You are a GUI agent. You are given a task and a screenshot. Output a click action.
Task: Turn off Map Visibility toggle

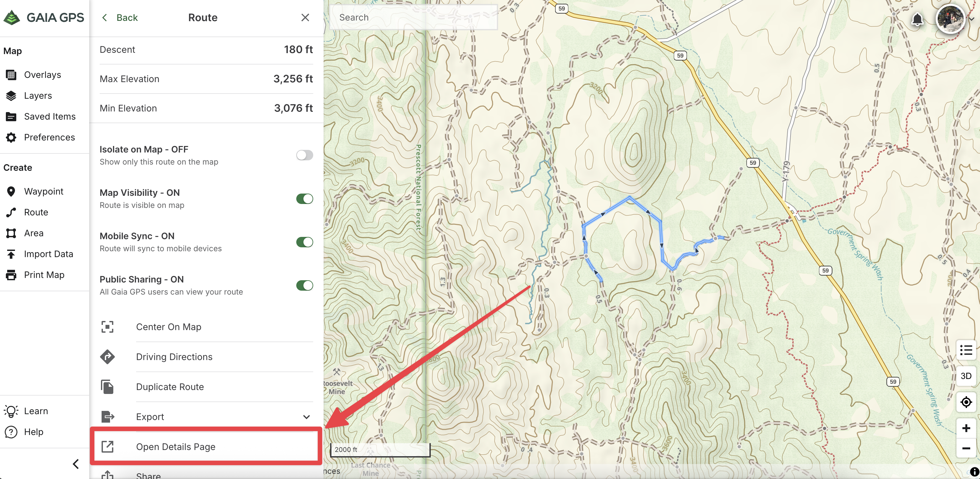click(304, 199)
